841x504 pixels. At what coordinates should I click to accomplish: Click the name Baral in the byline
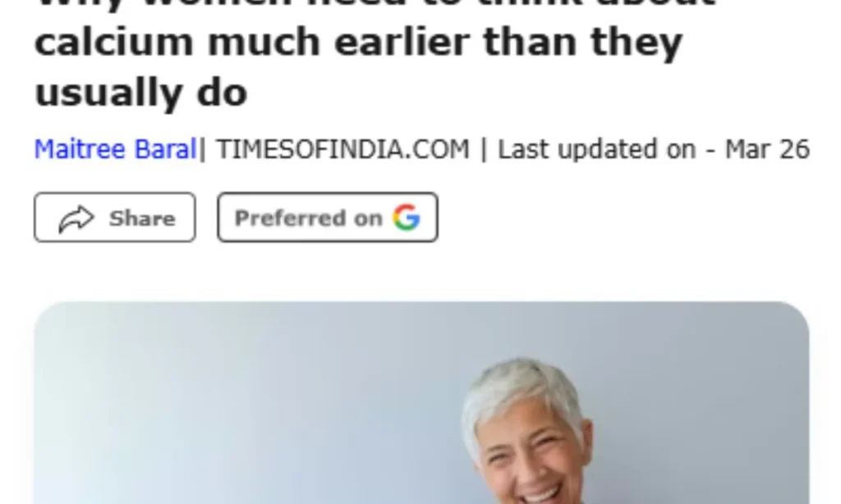165,149
